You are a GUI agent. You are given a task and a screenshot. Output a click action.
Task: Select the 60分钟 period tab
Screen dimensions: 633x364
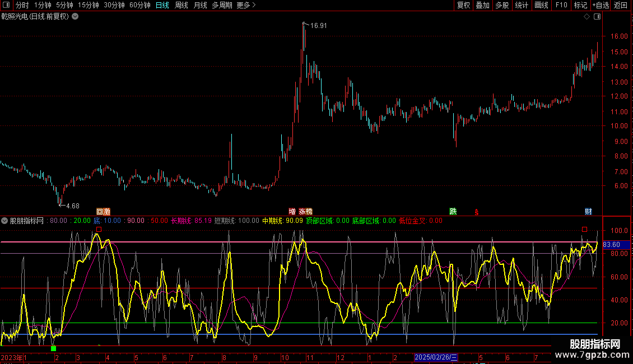click(x=139, y=5)
